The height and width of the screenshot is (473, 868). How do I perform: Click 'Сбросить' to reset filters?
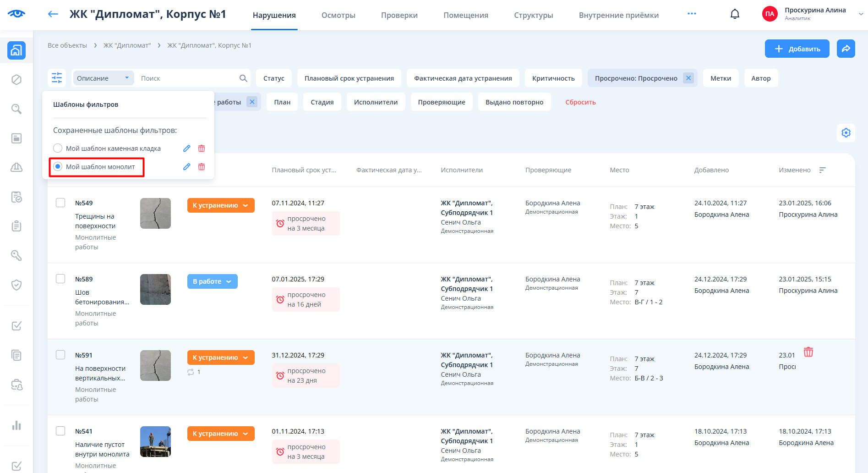click(580, 102)
